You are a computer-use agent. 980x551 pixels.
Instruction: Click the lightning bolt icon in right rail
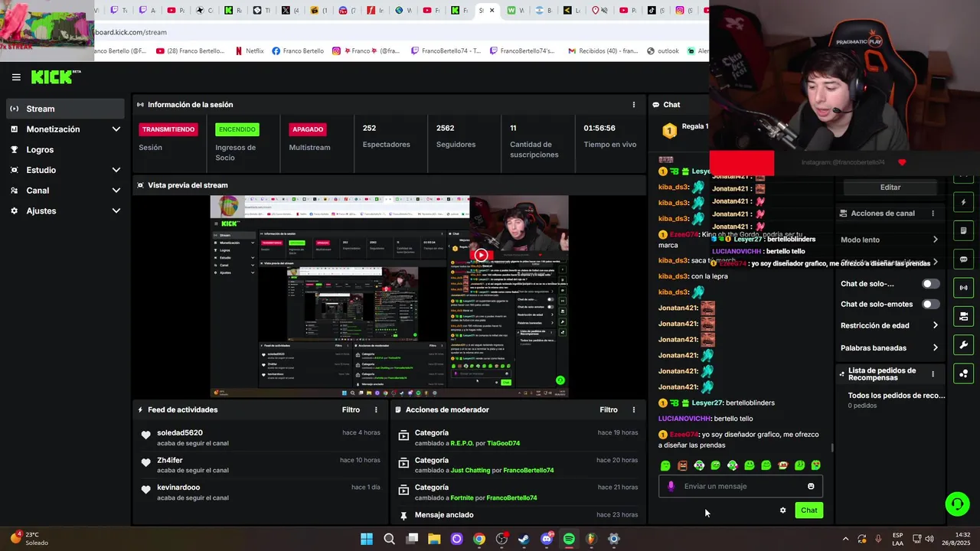pyautogui.click(x=963, y=203)
